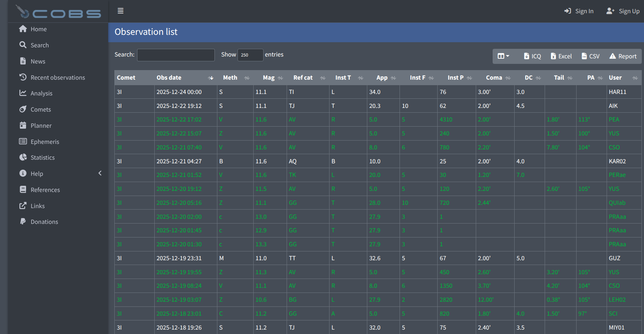Click the Home house icon
Viewport: 644px width, 334px height.
pos(23,29)
